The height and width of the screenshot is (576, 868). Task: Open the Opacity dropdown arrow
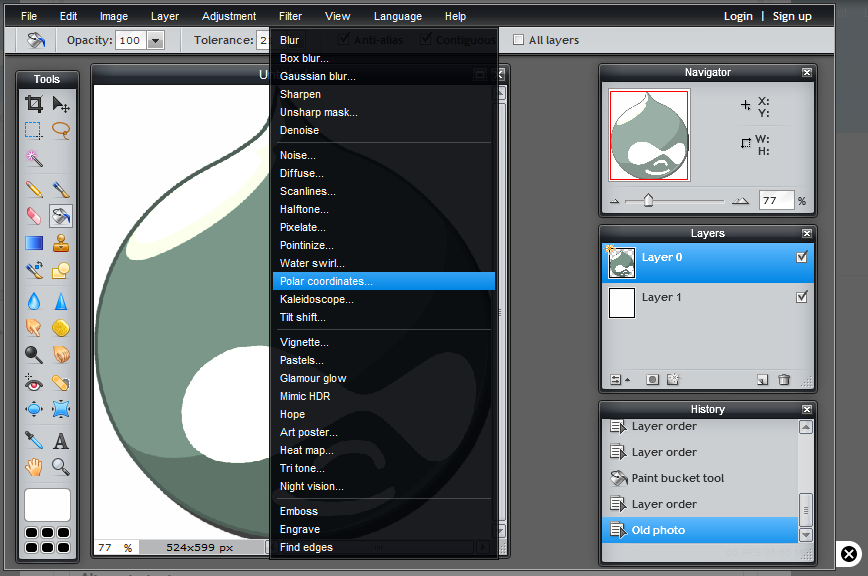point(156,40)
